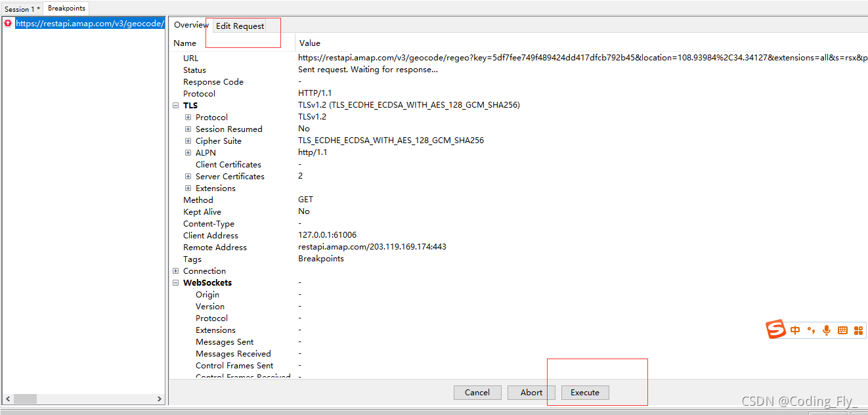Viewport: 868px width, 415px height.
Task: Click the red breakpoint arrow icon
Action: click(8, 23)
